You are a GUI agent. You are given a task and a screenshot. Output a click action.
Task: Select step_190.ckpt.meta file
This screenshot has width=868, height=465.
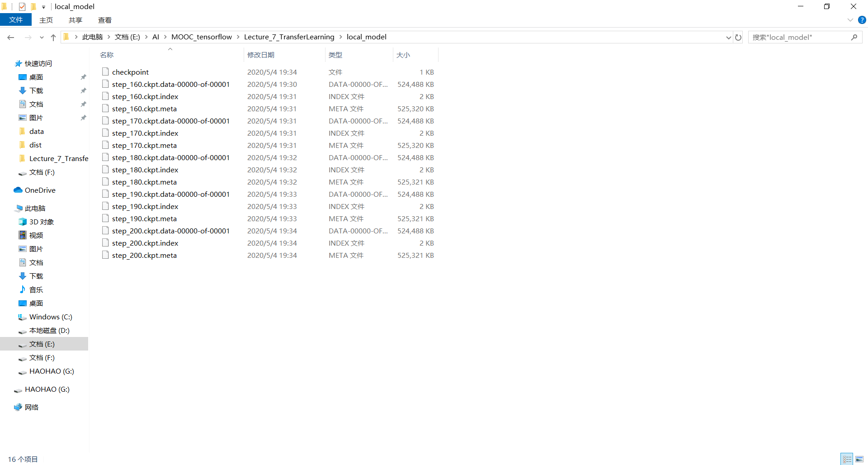[x=144, y=218]
